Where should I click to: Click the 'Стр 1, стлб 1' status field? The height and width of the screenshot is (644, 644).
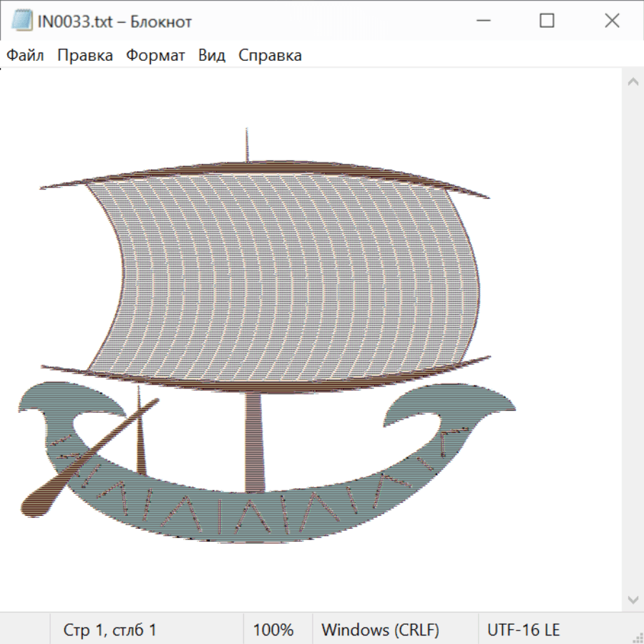click(x=109, y=630)
